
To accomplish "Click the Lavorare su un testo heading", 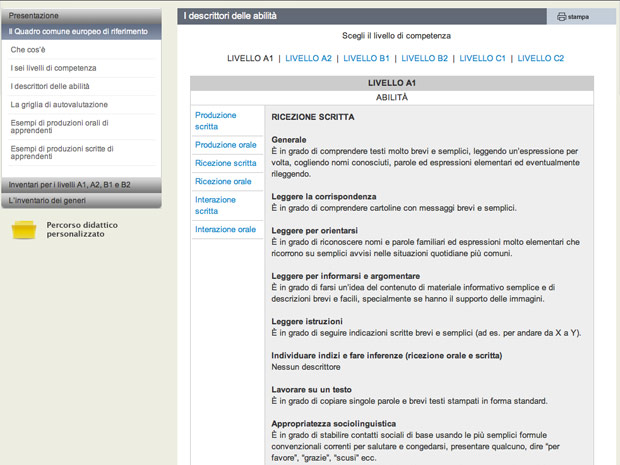I will pos(311,389).
